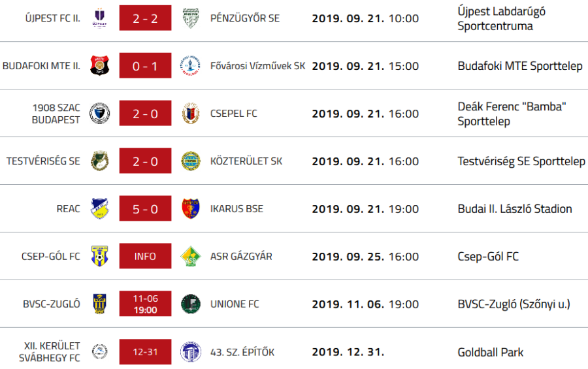Viewport: 588px width, 369px height.
Task: Click the 5 - 0 REAC score box
Action: tap(145, 209)
